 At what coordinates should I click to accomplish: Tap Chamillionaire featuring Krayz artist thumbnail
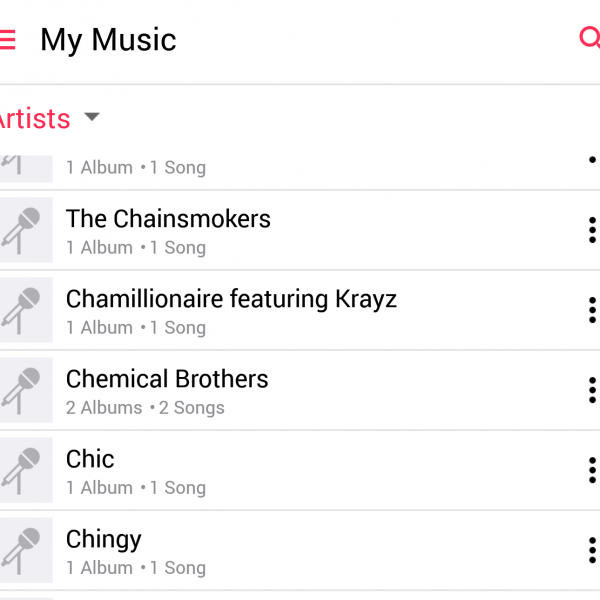tap(25, 310)
